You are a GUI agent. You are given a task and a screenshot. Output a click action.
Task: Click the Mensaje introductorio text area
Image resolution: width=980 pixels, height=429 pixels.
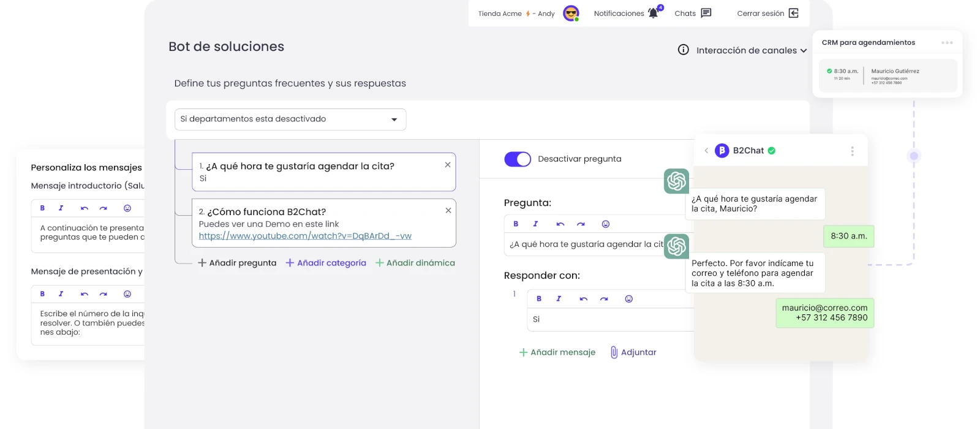point(88,235)
